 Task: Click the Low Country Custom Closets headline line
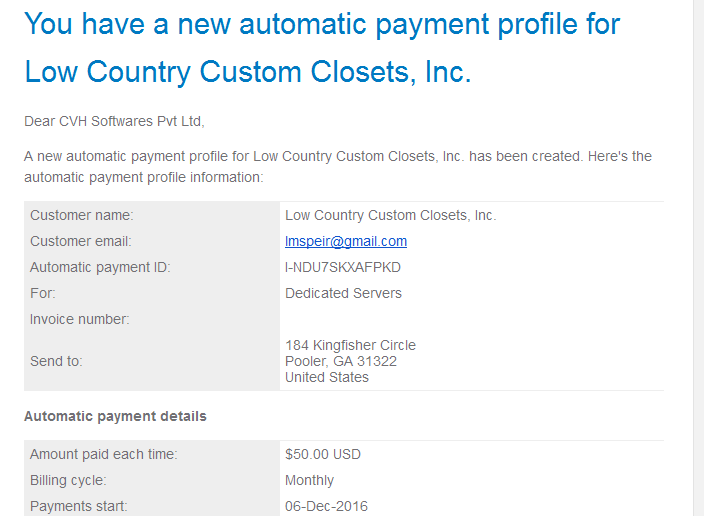[x=248, y=72]
